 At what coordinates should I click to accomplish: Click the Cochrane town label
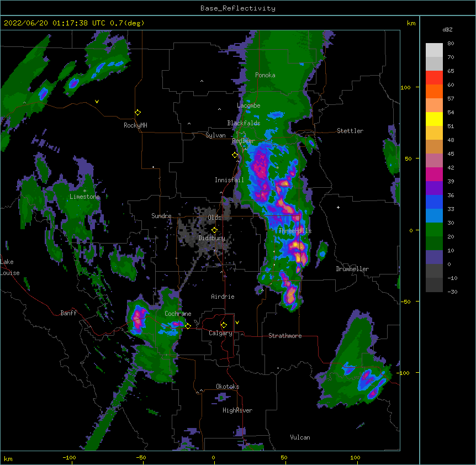pyautogui.click(x=178, y=314)
